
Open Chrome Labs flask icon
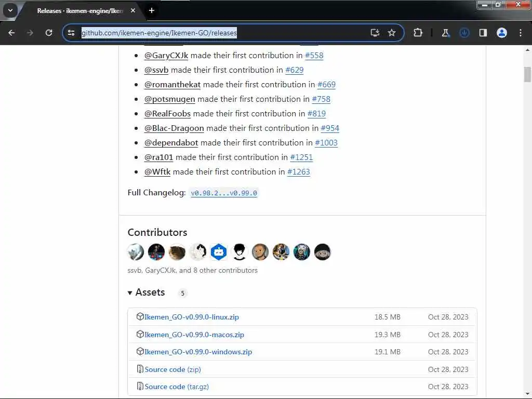(x=445, y=33)
